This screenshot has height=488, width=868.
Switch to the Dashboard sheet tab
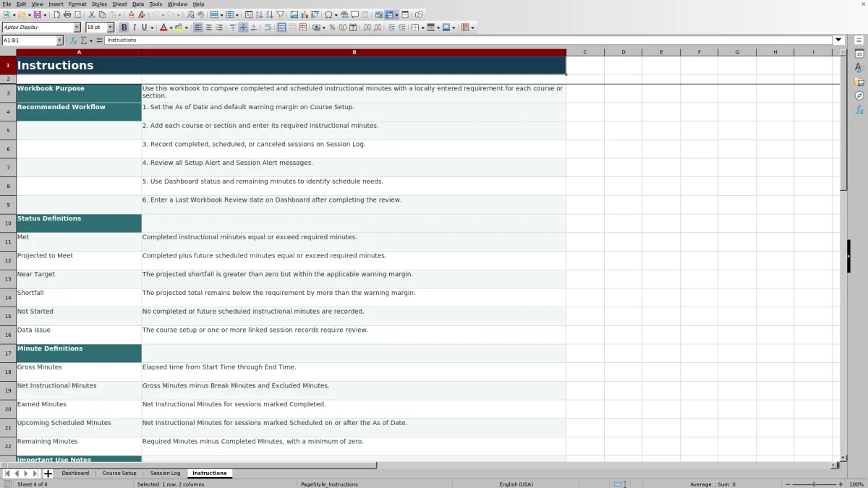tap(75, 474)
